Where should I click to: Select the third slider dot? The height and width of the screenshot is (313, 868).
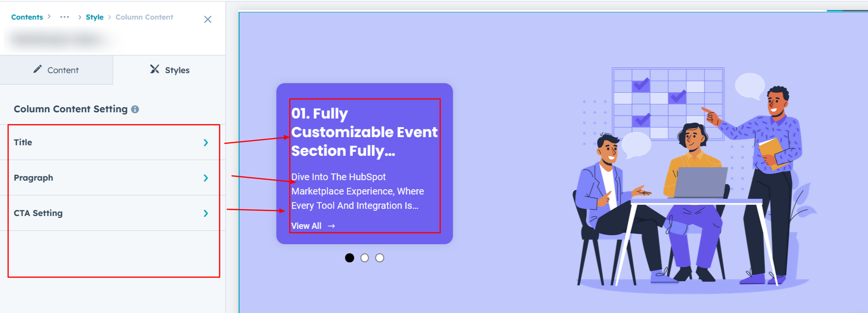click(x=380, y=258)
